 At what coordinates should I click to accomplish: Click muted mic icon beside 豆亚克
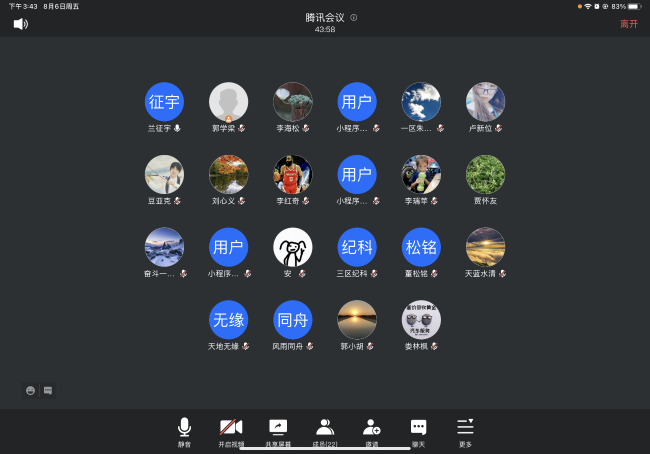[x=177, y=201]
